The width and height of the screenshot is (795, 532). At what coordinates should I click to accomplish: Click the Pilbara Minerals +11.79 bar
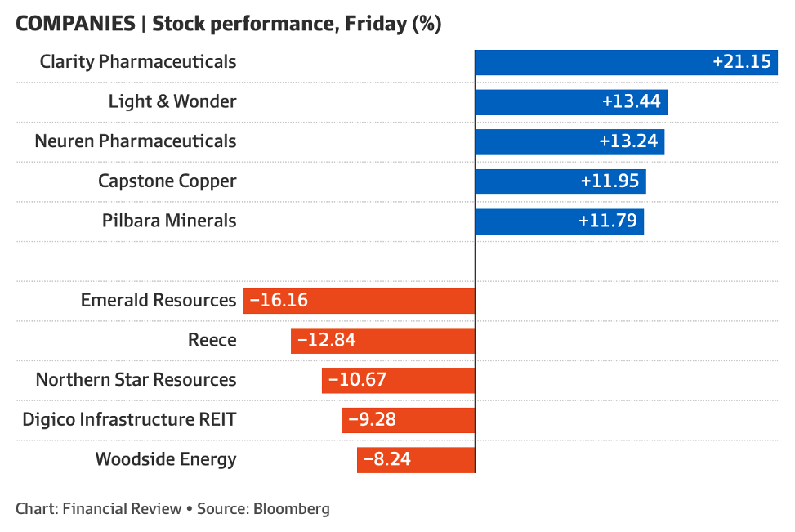point(559,221)
